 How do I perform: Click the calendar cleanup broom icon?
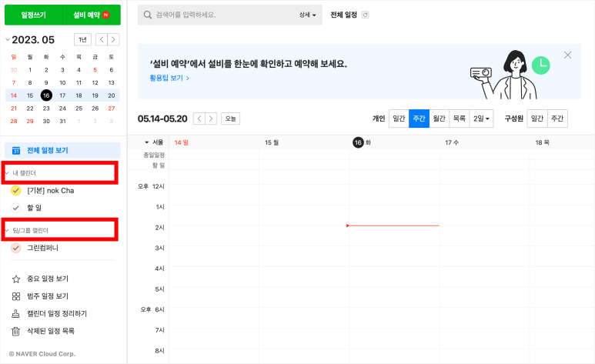click(15, 313)
